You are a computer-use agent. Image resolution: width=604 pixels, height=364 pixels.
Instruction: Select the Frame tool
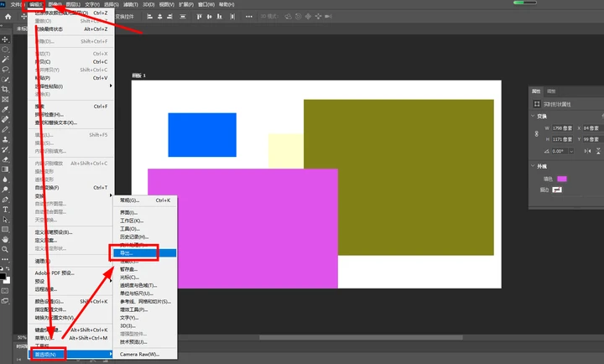tap(5, 99)
